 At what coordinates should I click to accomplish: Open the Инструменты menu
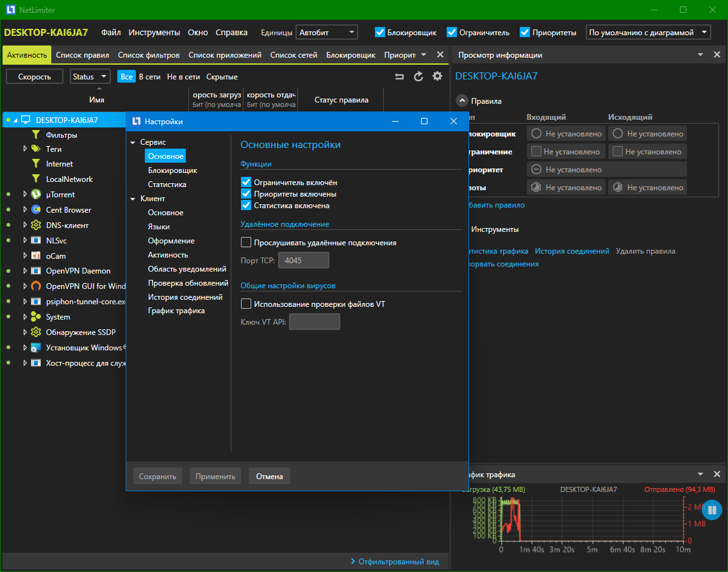point(154,32)
